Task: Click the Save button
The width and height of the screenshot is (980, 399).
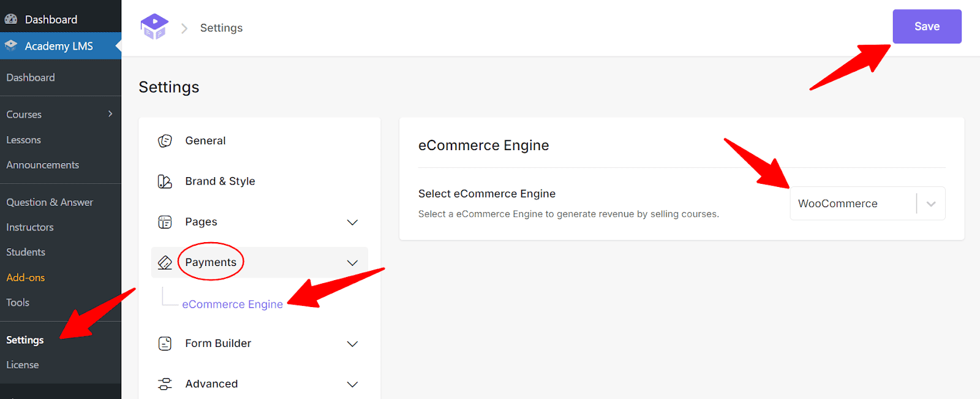Action: 927,26
